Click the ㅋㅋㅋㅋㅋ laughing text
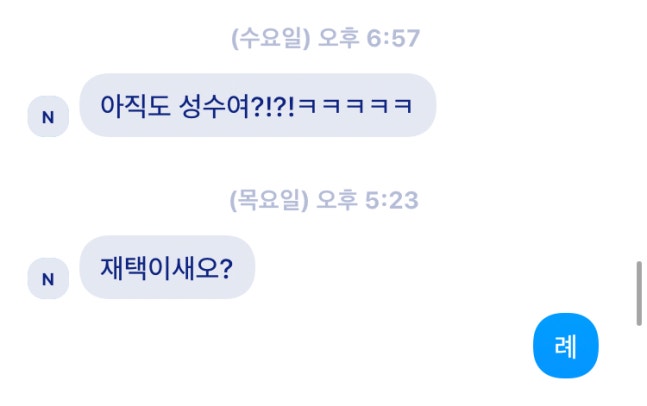Screen dimensions: 647x406 click(354, 106)
